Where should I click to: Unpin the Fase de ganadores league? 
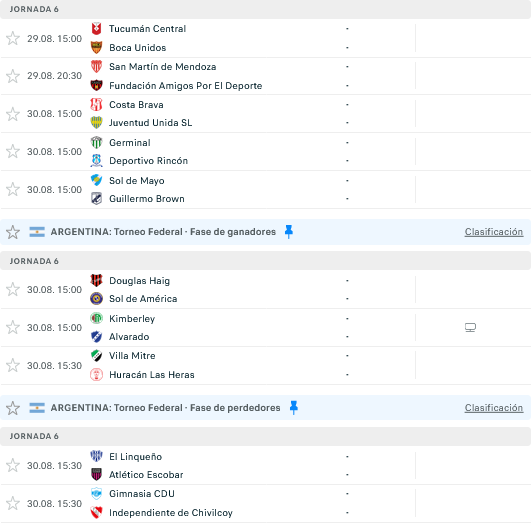[x=289, y=232]
